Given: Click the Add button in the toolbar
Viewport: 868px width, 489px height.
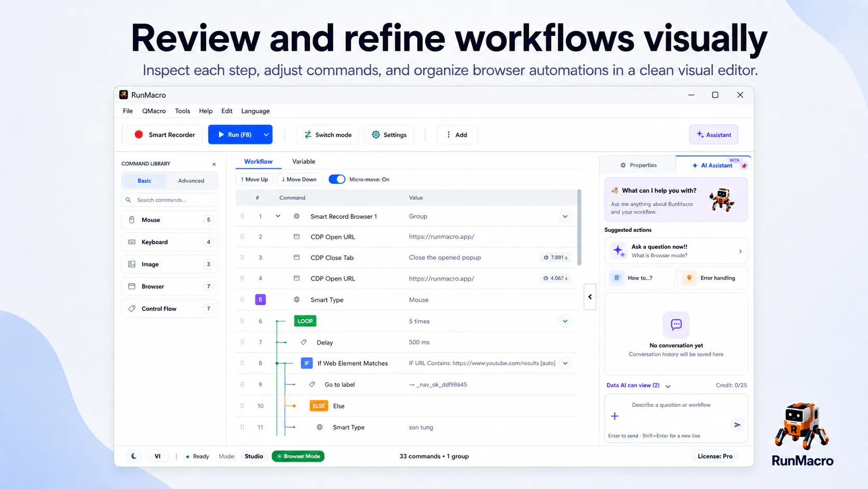Looking at the screenshot, I should [x=457, y=135].
